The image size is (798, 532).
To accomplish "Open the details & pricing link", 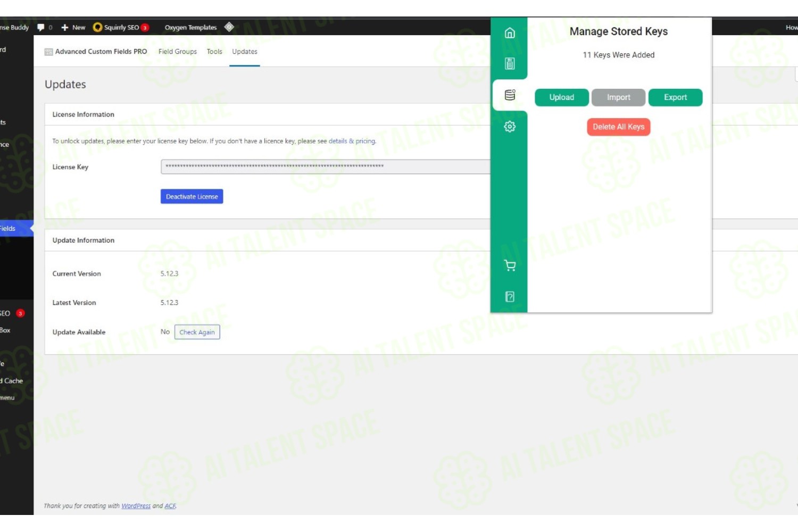I will tap(352, 141).
